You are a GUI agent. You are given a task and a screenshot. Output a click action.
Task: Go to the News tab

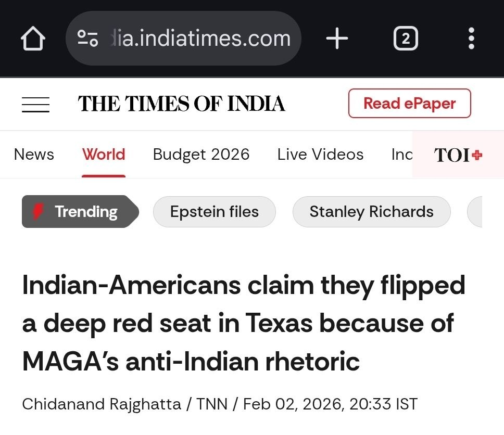point(34,155)
